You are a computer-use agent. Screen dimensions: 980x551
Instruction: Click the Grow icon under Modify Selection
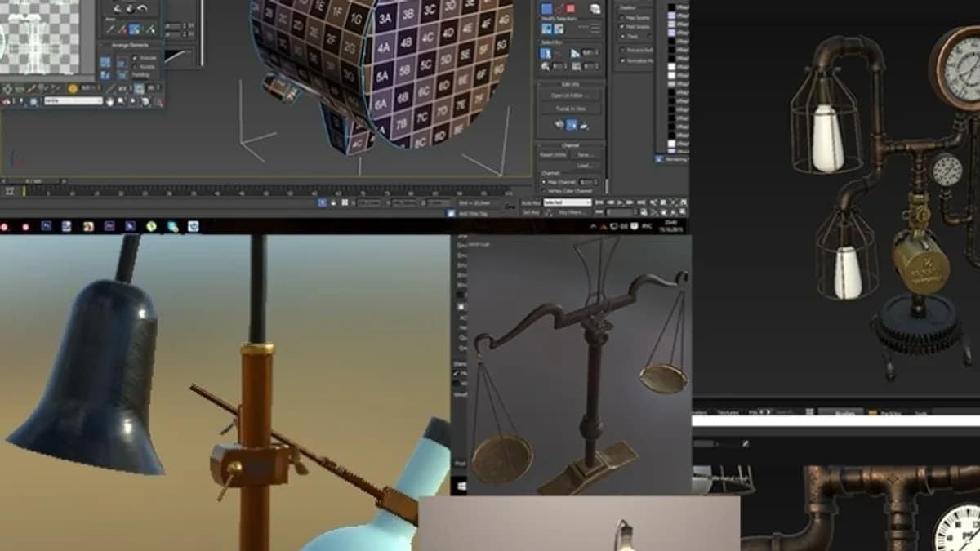pyautogui.click(x=546, y=29)
